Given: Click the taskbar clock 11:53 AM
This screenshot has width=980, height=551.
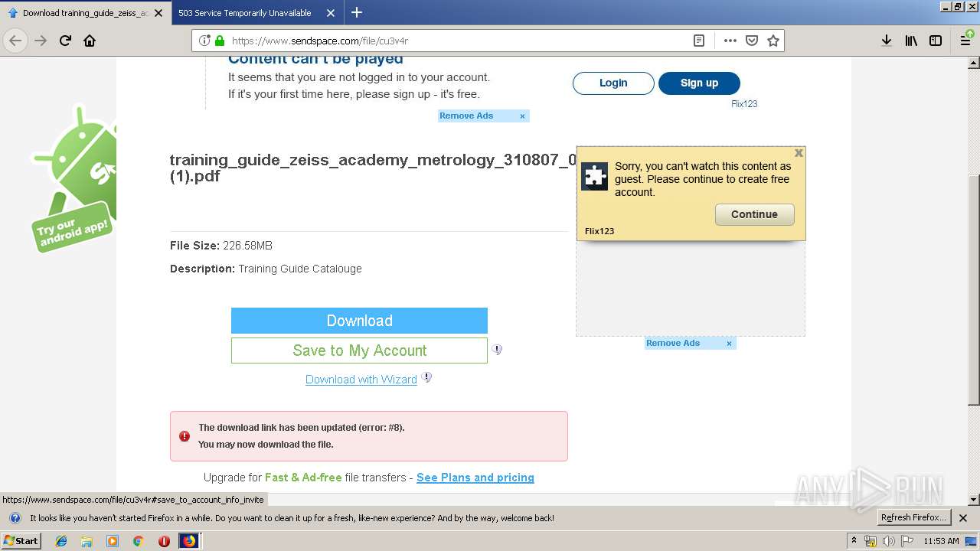Looking at the screenshot, I should (x=941, y=541).
